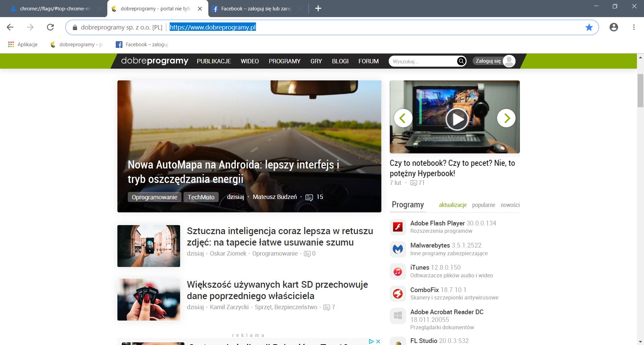Image resolution: width=644 pixels, height=345 pixels.
Task: Close the dobreprogramy tab
Action: tap(200, 9)
